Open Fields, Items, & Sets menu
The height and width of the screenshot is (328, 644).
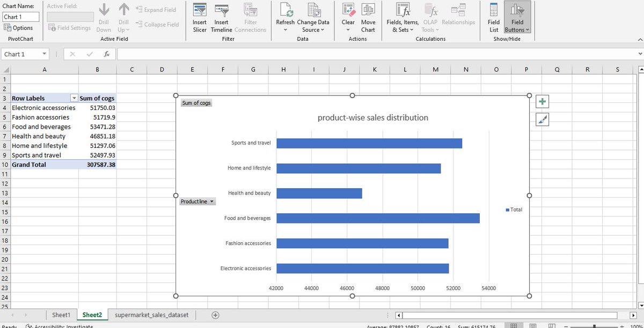tap(402, 17)
